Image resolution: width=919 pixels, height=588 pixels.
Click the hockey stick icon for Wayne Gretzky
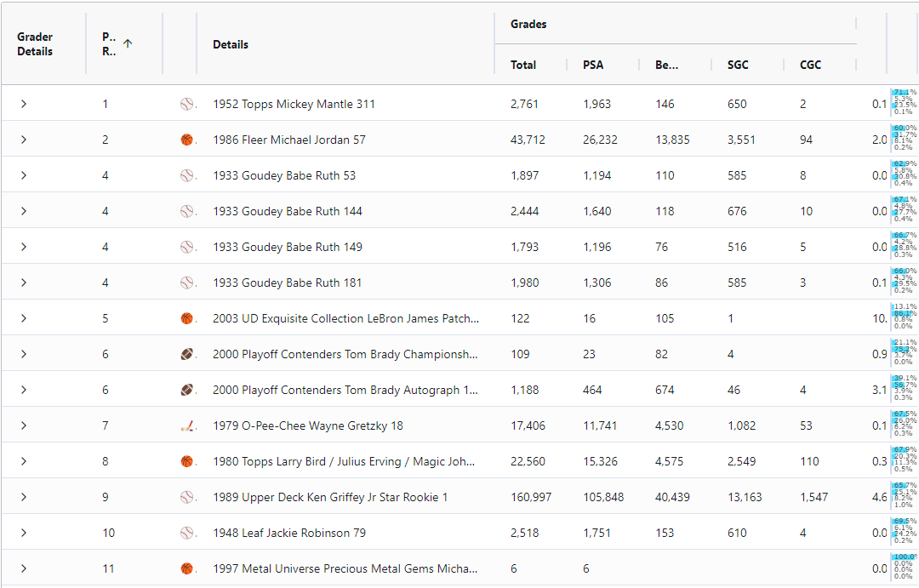[x=186, y=425]
